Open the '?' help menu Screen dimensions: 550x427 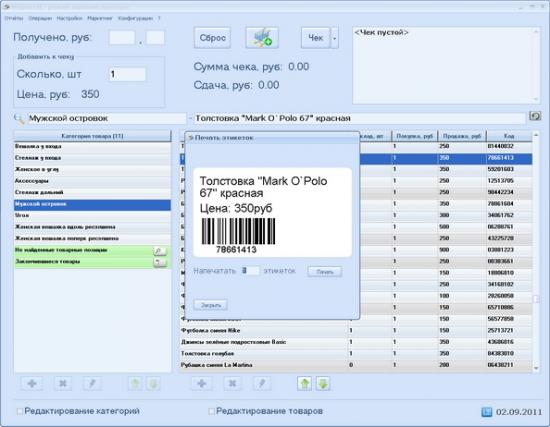[x=159, y=18]
